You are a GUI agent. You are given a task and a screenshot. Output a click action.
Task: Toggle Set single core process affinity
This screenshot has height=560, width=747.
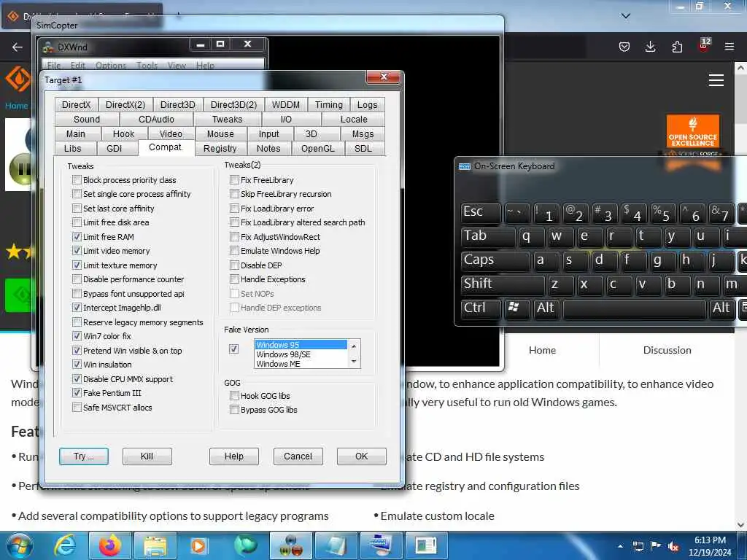(77, 194)
